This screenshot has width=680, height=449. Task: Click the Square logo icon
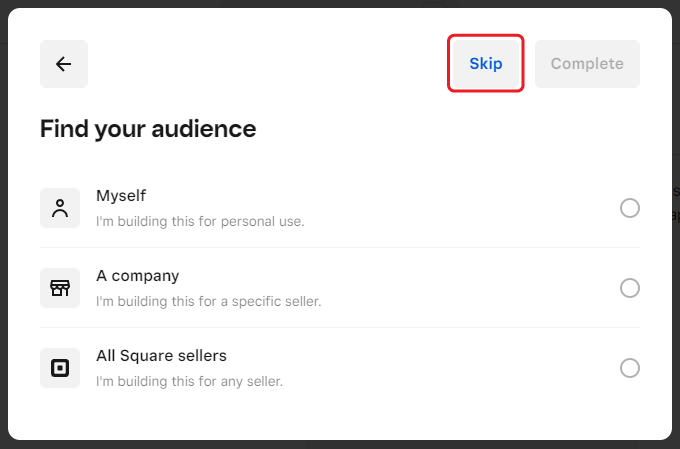pos(60,368)
